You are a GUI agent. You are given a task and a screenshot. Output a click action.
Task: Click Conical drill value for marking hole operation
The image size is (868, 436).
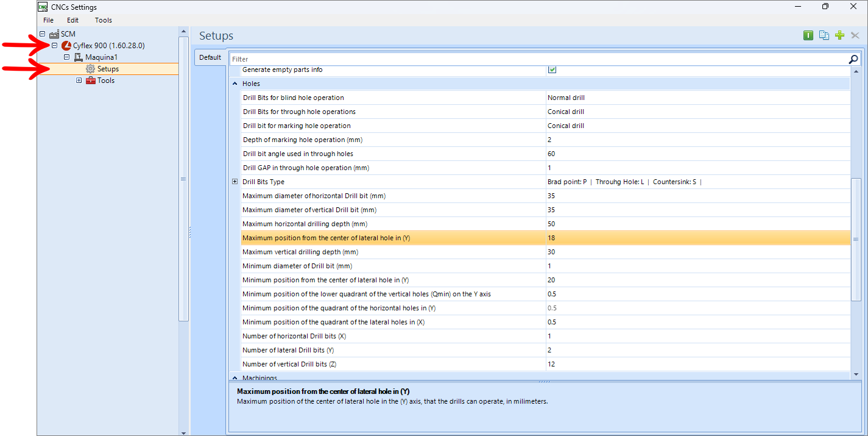coord(566,126)
